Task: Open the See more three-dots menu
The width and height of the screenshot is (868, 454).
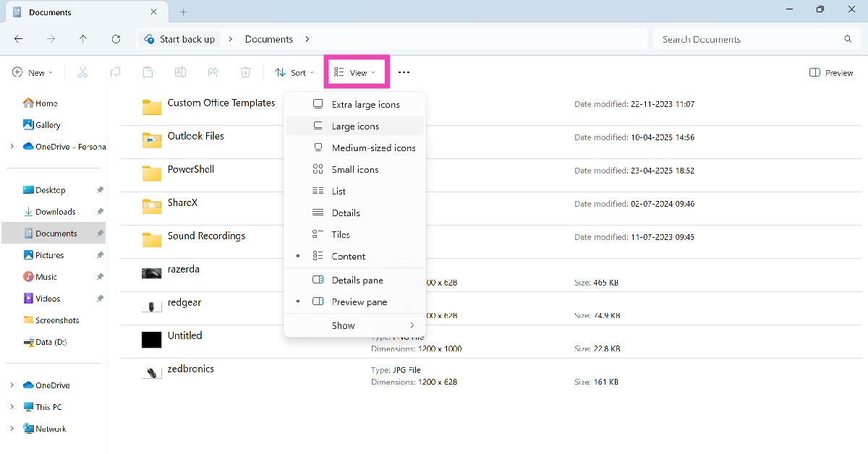Action: [404, 72]
